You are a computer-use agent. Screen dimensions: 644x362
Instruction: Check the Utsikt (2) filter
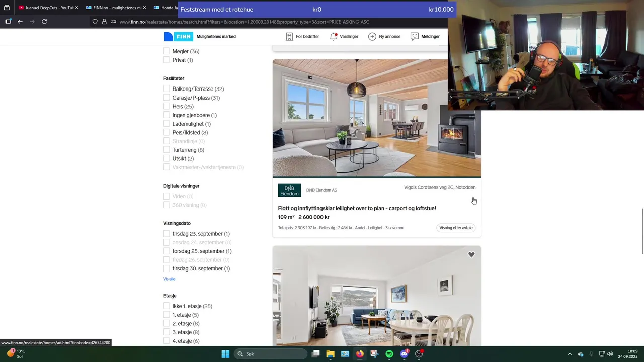167,158
